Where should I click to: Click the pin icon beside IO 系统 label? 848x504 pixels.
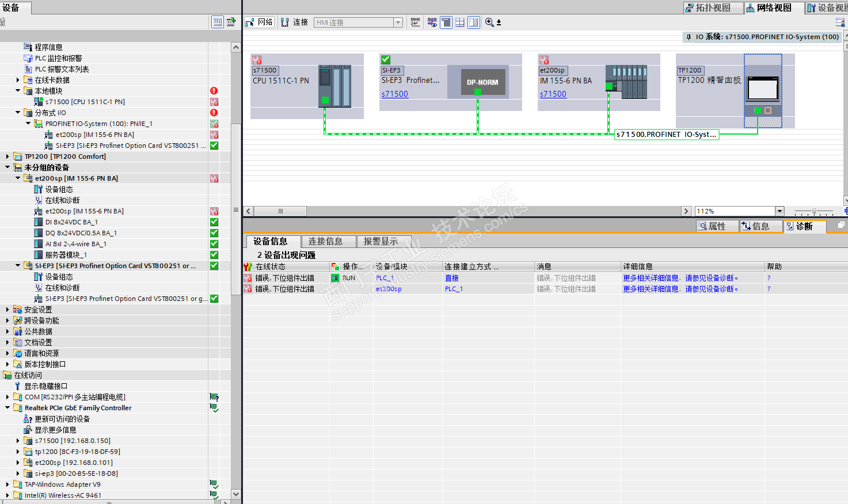[689, 37]
